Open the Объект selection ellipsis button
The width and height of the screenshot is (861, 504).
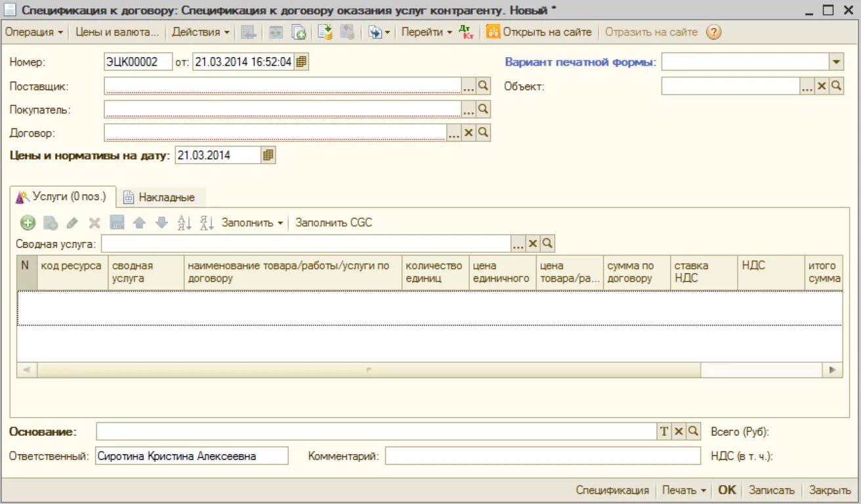[807, 86]
